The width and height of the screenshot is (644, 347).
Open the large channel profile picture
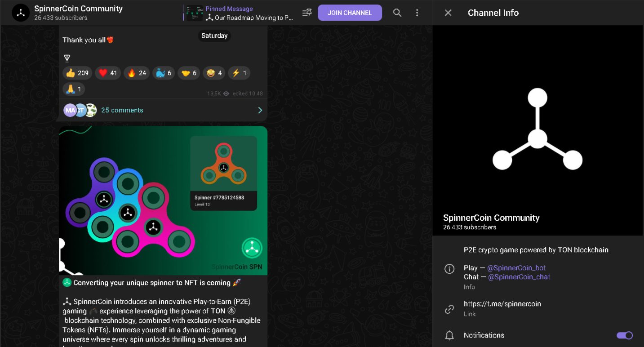tap(538, 130)
